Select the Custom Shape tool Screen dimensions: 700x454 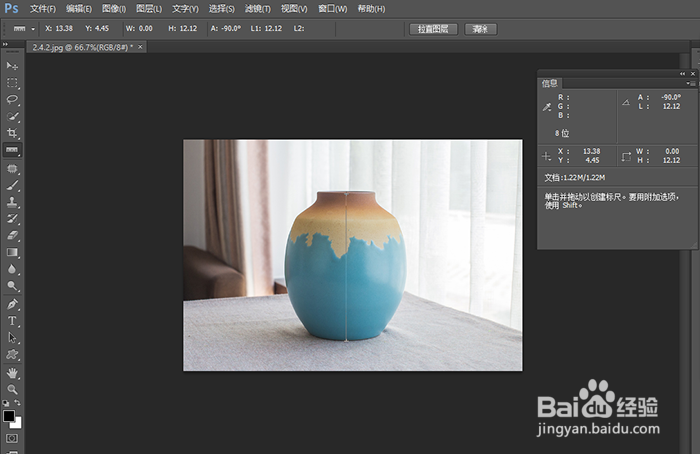(12, 354)
